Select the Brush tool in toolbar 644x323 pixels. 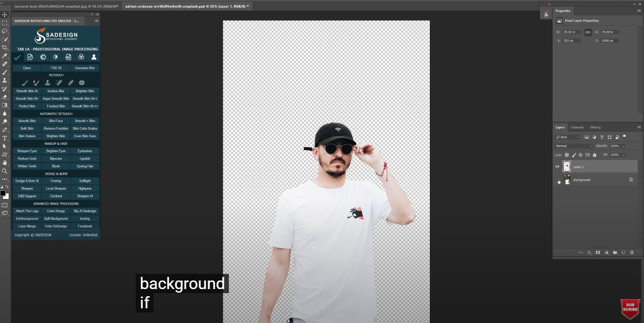coord(5,72)
